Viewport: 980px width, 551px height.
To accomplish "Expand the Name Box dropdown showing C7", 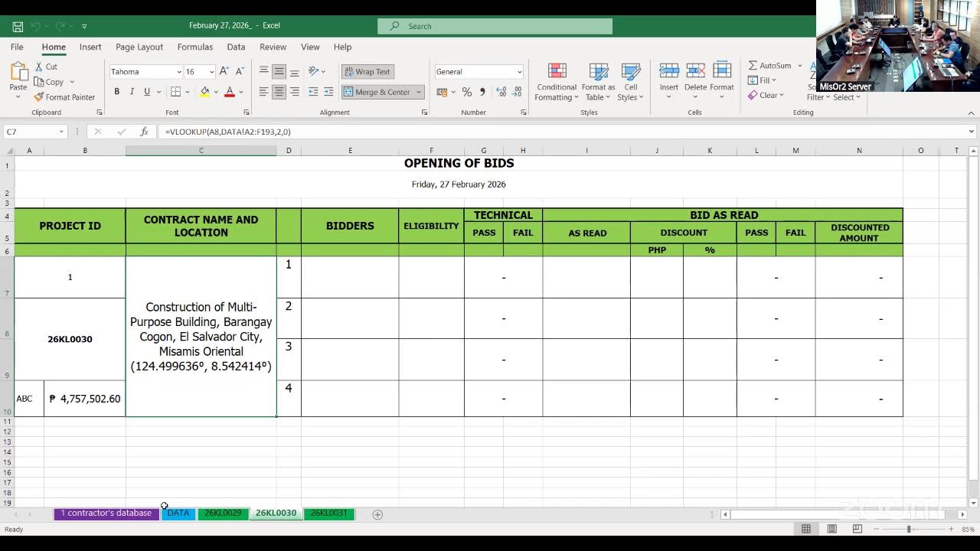I will pyautogui.click(x=61, y=132).
